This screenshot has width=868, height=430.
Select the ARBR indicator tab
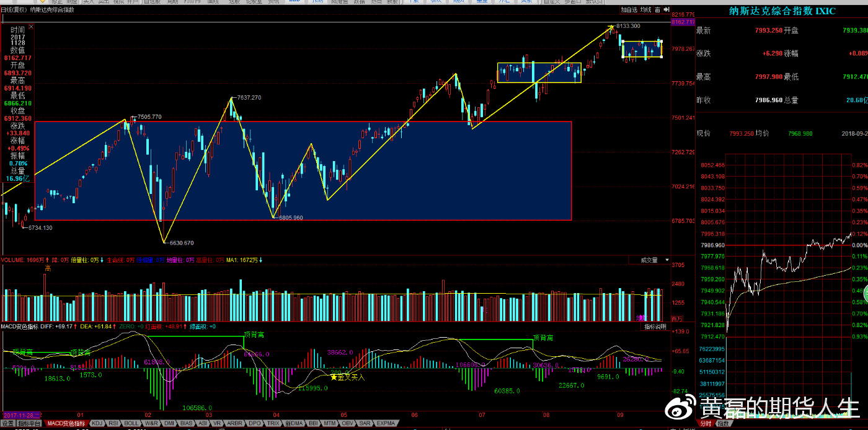point(234,424)
